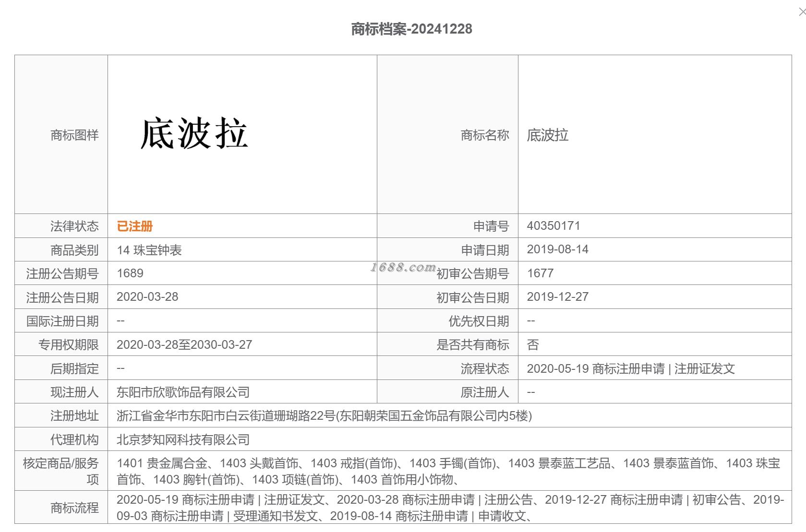Select registration announcement date 2020-03-28

pyautogui.click(x=147, y=296)
